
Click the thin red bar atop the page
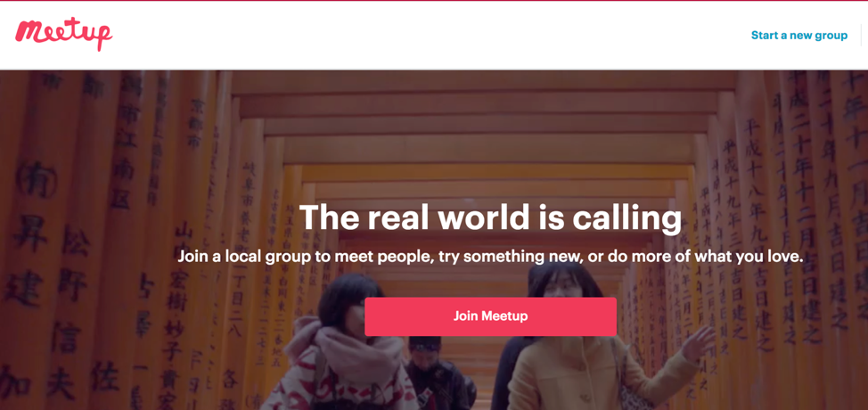pos(434,1)
